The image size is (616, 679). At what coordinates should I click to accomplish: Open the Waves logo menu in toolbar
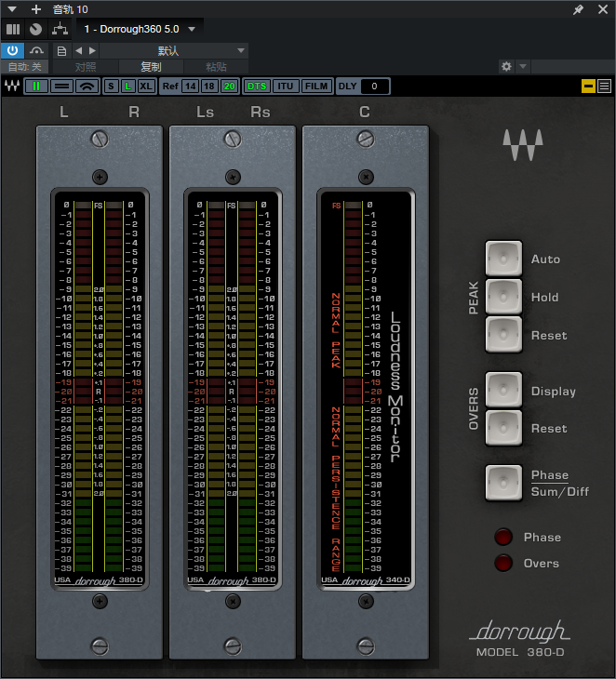tap(12, 86)
